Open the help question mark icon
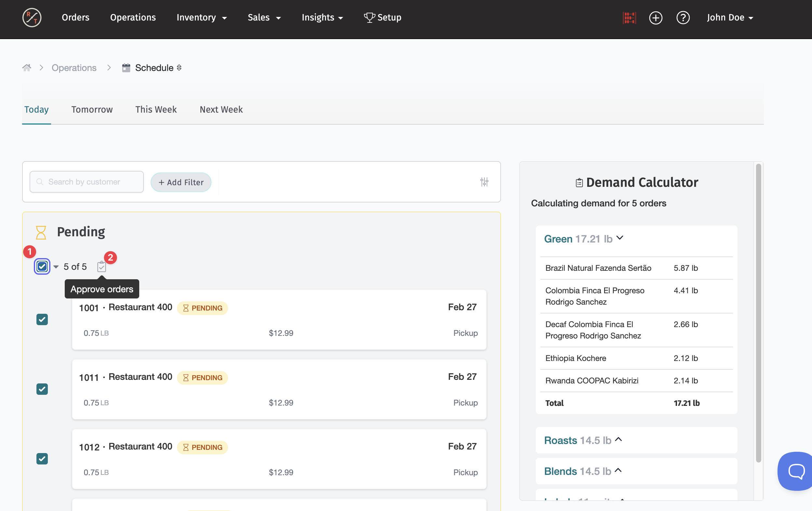This screenshot has height=511, width=812. (x=683, y=18)
